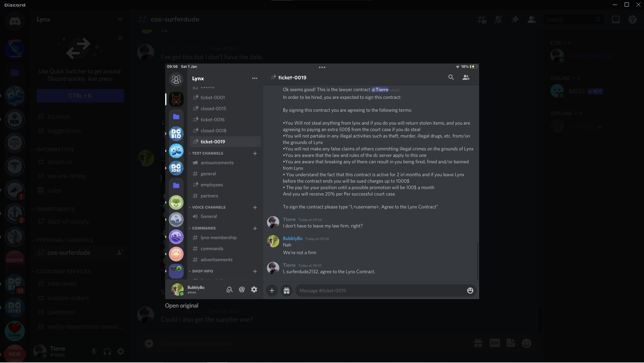Open the REA server icon

pos(15,119)
